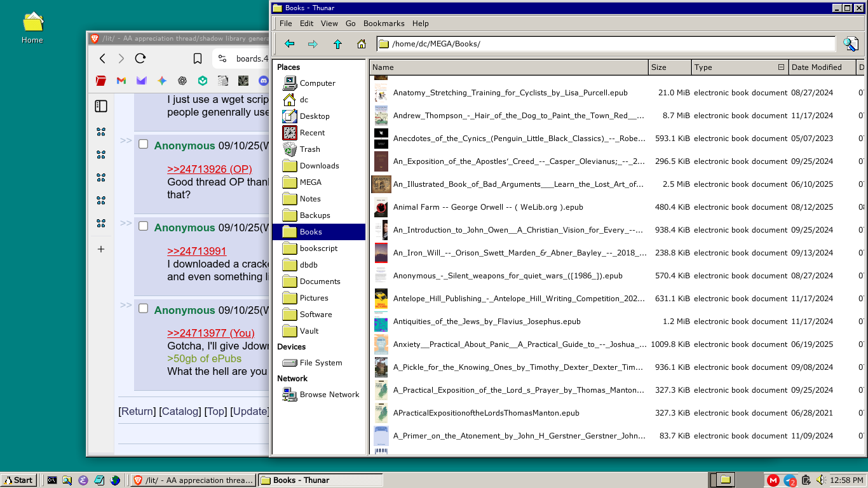Open the cat picture bookmark in Brave
The height and width of the screenshot is (488, 868).
pyautogui.click(x=243, y=81)
